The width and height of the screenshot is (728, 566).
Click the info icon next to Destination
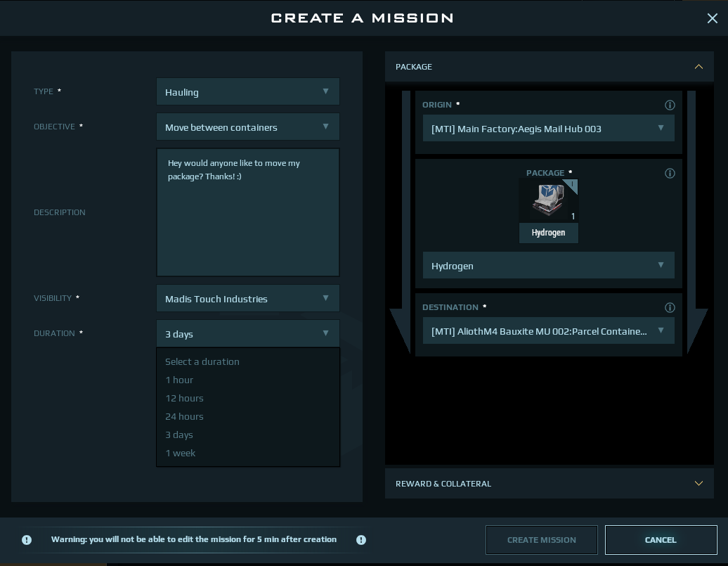click(x=670, y=307)
